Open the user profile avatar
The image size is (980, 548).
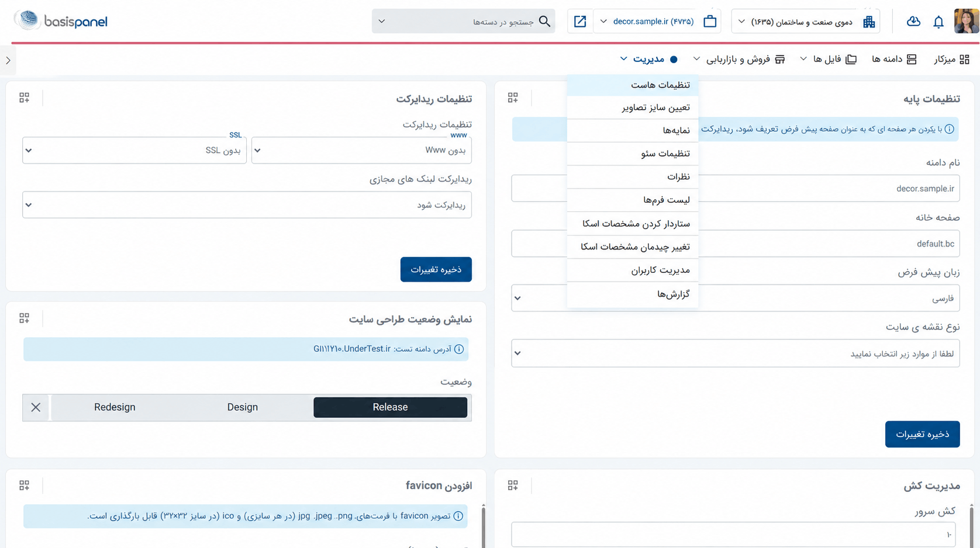click(x=966, y=22)
